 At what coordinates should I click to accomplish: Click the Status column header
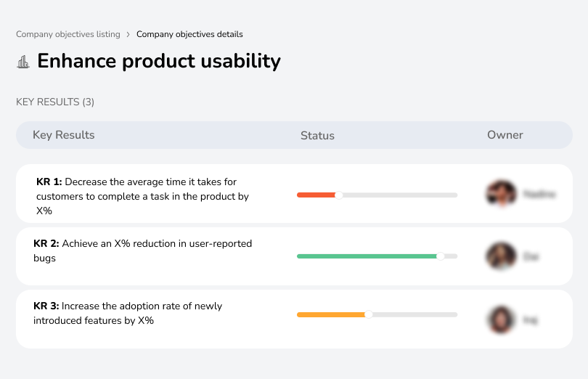[317, 136]
